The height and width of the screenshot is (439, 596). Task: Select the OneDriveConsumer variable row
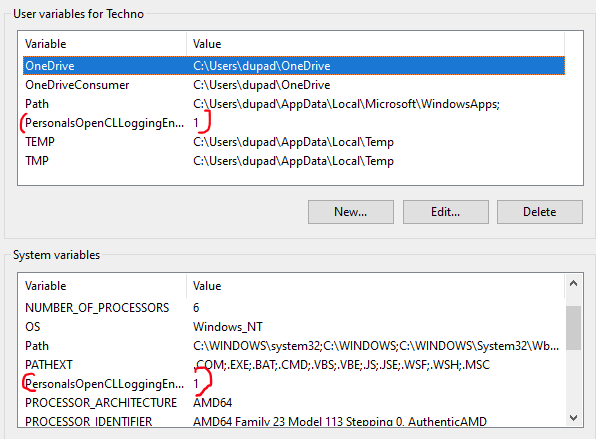point(294,85)
